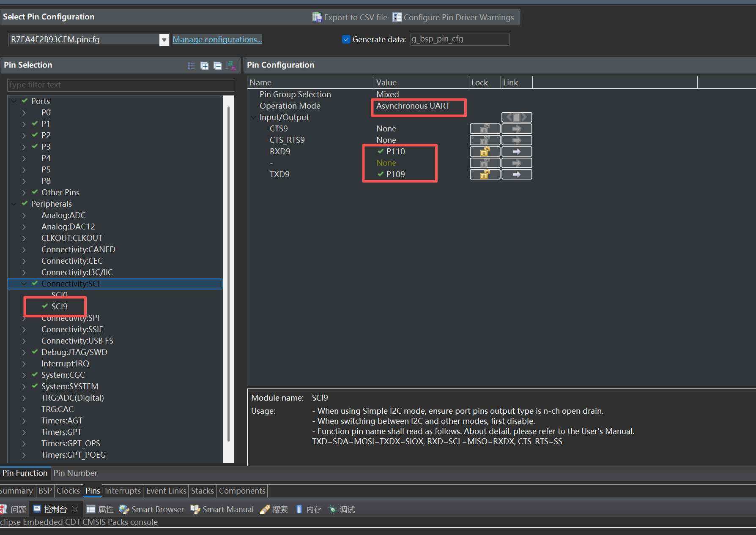The width and height of the screenshot is (756, 535).
Task: Switch to the Pin Number tab
Action: [x=75, y=473]
